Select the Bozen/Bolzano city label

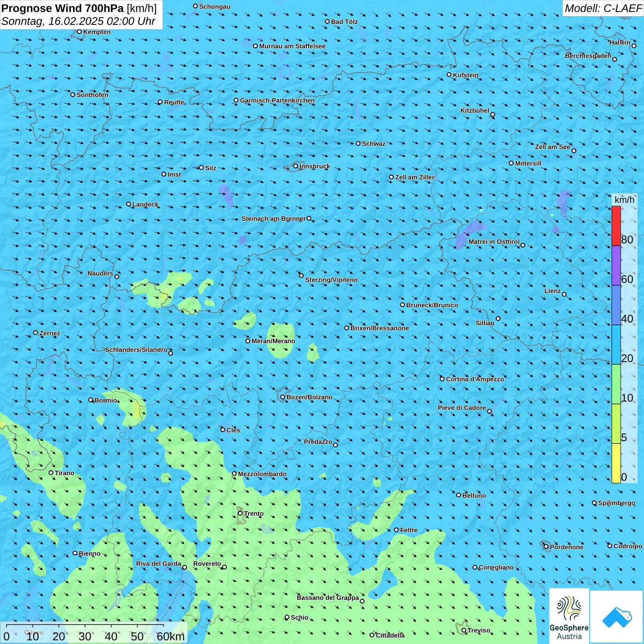(x=309, y=397)
